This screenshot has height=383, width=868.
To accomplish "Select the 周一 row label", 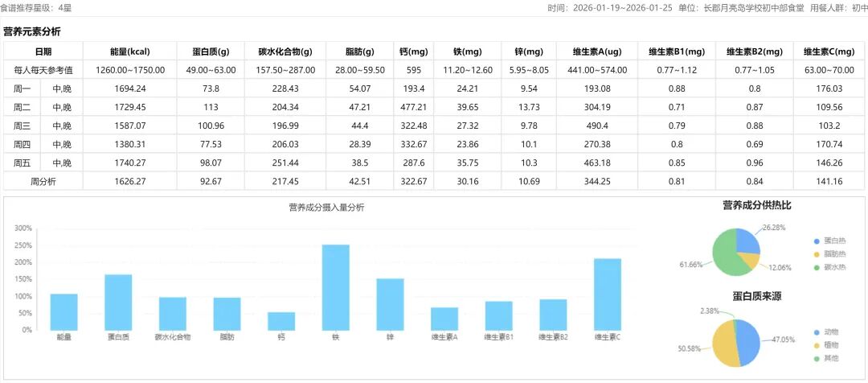I will coord(23,89).
